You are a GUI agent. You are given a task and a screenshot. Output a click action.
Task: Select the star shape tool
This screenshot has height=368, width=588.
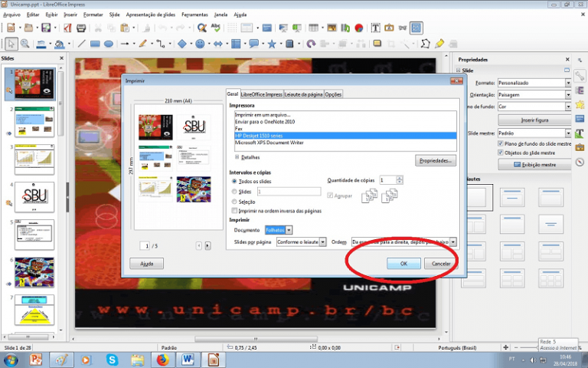tap(271, 44)
